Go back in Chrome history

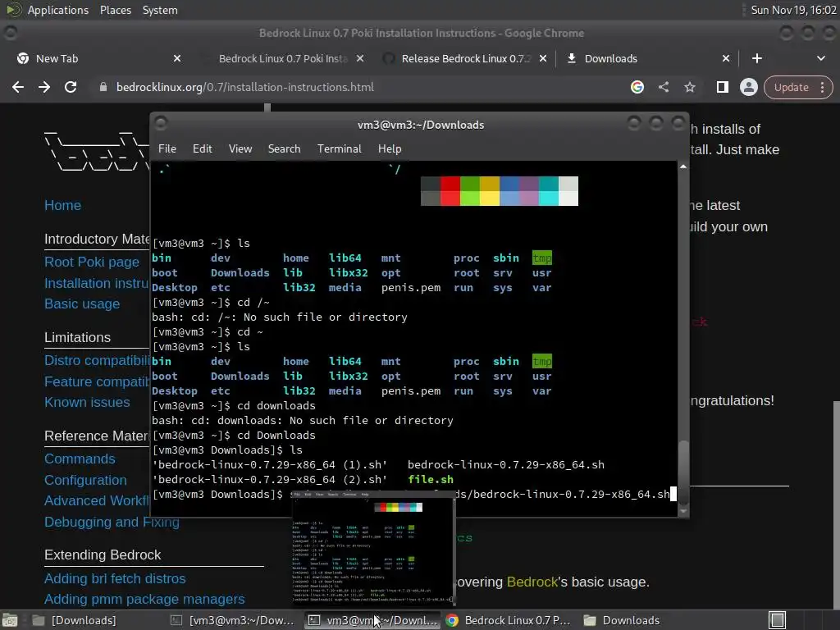pos(18,87)
